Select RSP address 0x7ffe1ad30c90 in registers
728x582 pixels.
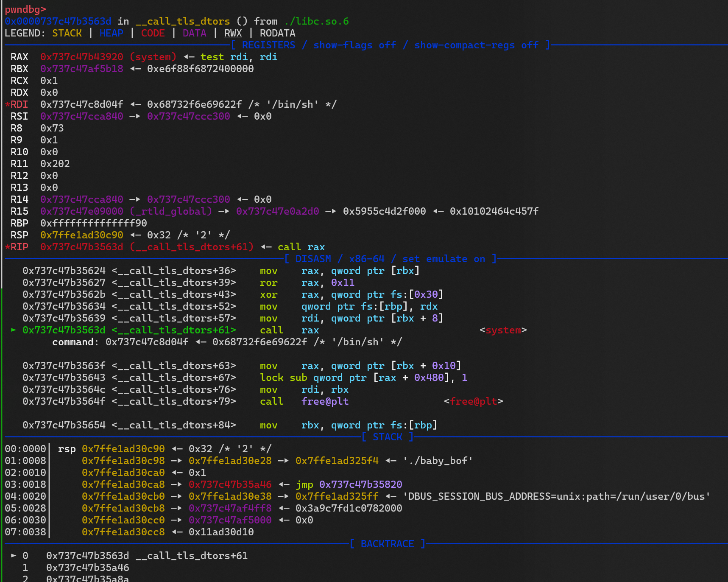coord(82,235)
